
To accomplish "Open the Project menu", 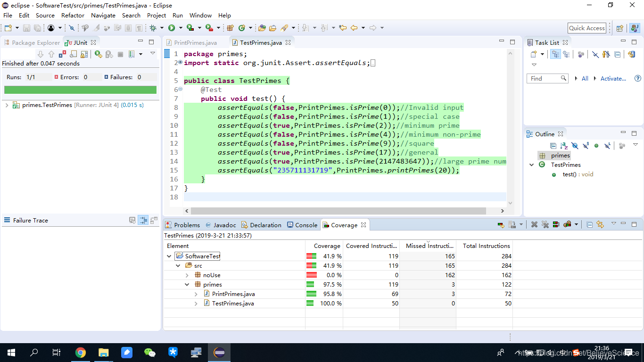I will (x=157, y=15).
